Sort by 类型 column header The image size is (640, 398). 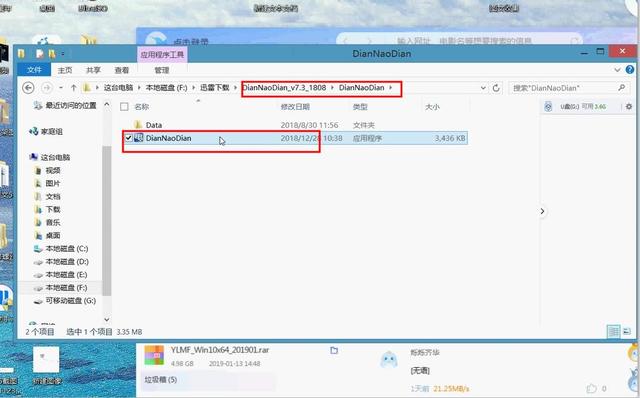click(360, 107)
